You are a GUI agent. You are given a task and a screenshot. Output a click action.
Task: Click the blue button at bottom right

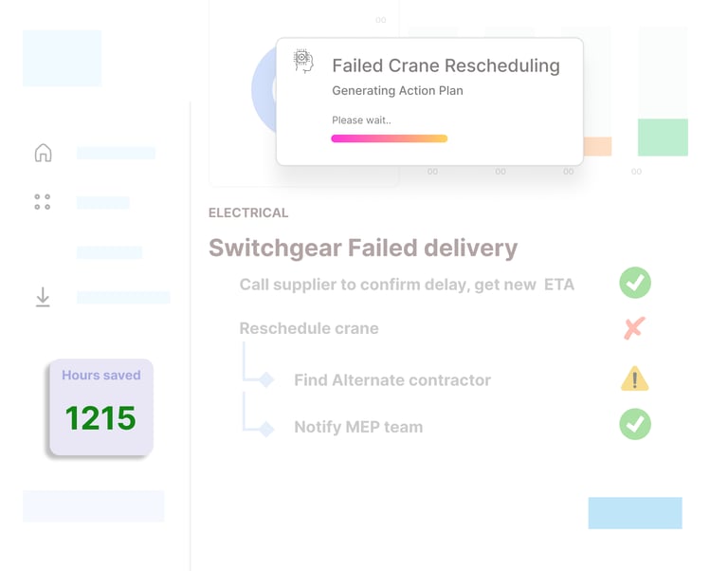point(635,513)
